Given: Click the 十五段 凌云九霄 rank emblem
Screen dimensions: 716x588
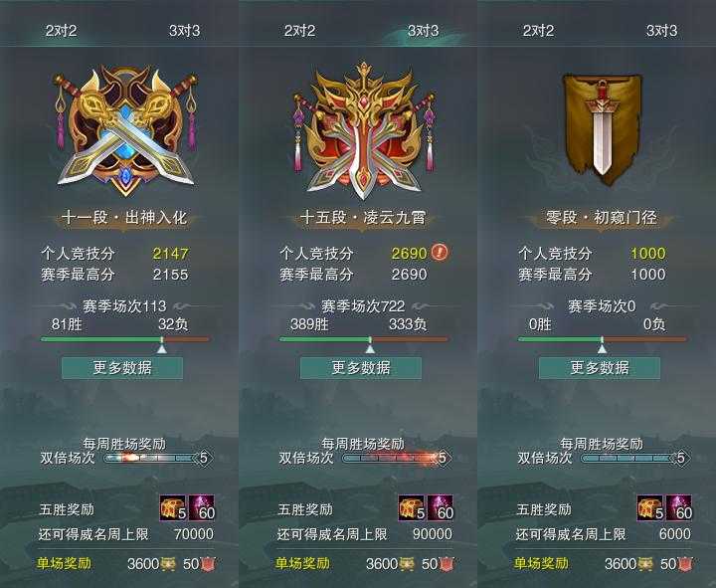Looking at the screenshot, I should [x=364, y=130].
